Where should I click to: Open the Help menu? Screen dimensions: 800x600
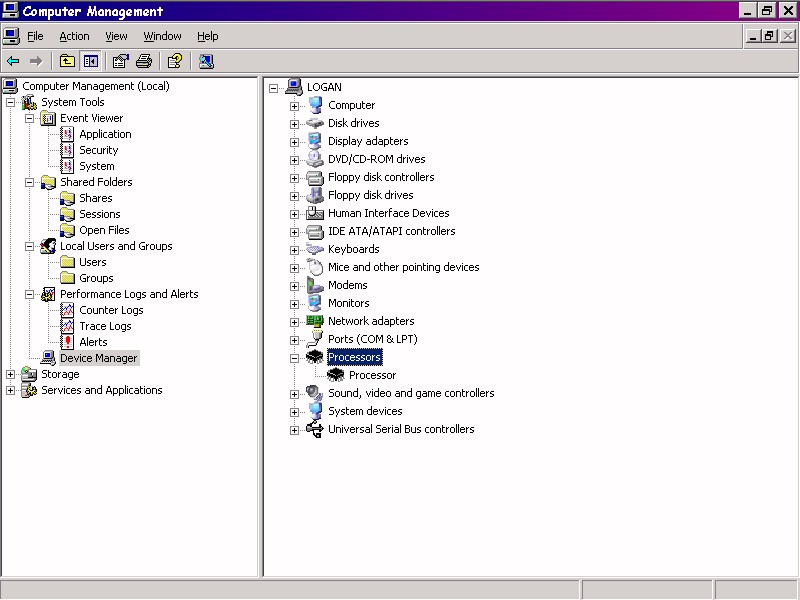208,36
